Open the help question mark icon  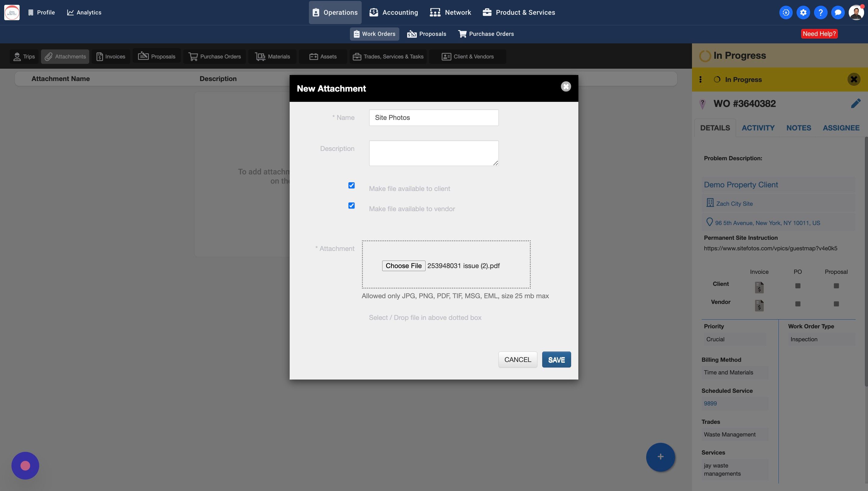pos(820,12)
